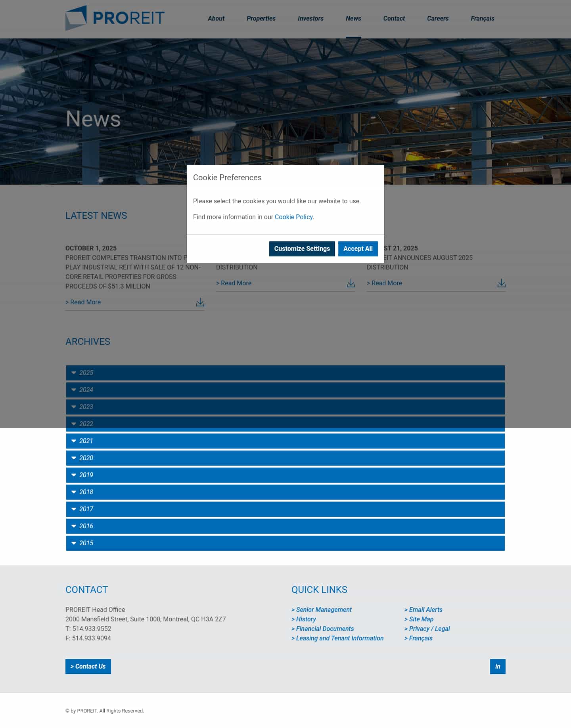
Task: Expand the 2019 archive
Action: [285, 475]
